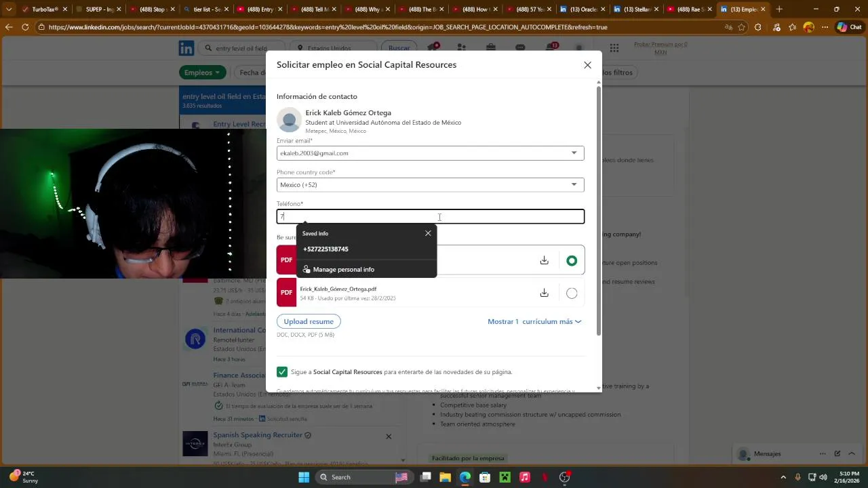868x488 pixels.
Task: Open LinkedIn My Network icon
Action: click(x=462, y=48)
